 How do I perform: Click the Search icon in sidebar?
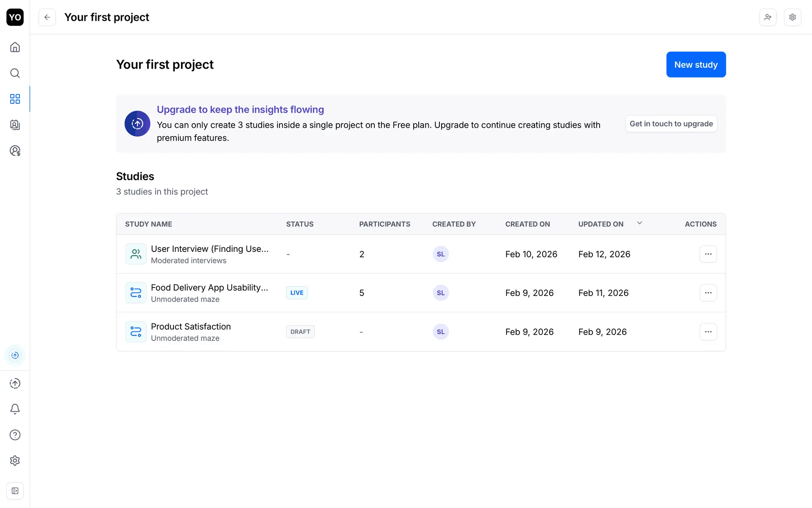(15, 73)
